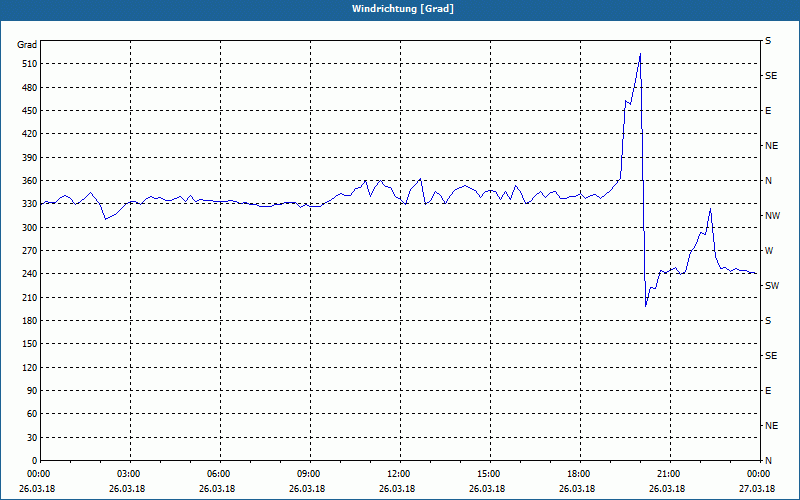Select the '30' Y-axis value
Image resolution: width=800 pixels, height=500 pixels.
click(x=31, y=437)
